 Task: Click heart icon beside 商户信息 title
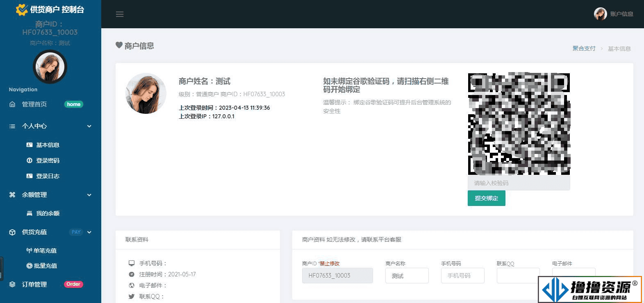tap(119, 45)
